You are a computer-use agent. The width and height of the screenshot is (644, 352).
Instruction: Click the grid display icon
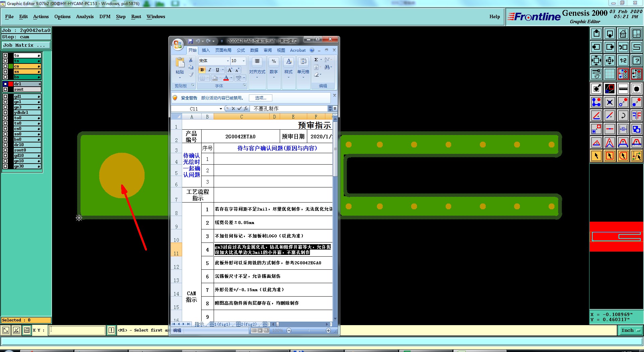(x=609, y=74)
